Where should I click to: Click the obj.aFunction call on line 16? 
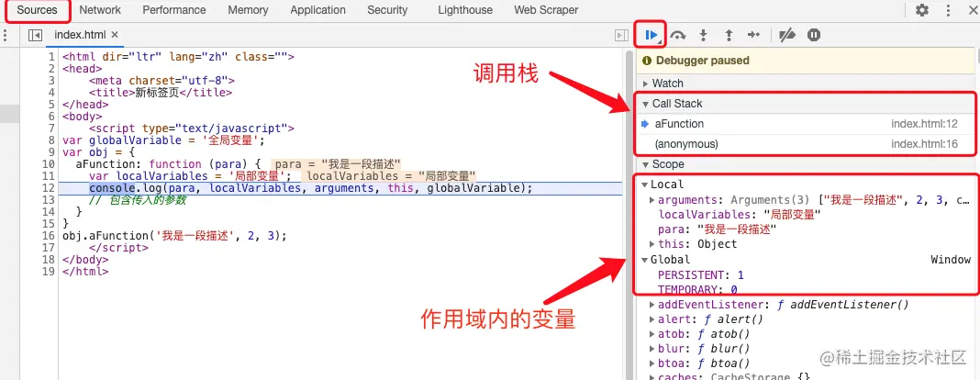tap(174, 236)
